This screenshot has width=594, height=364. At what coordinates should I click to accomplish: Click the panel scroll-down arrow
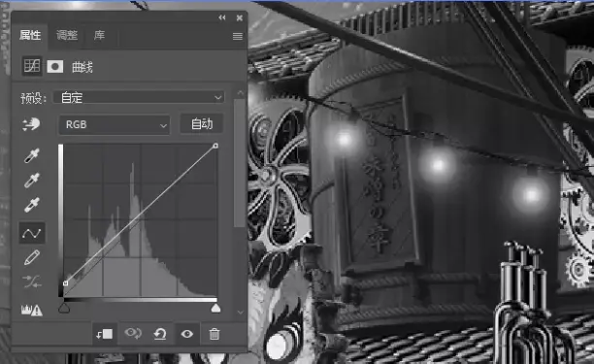click(240, 313)
